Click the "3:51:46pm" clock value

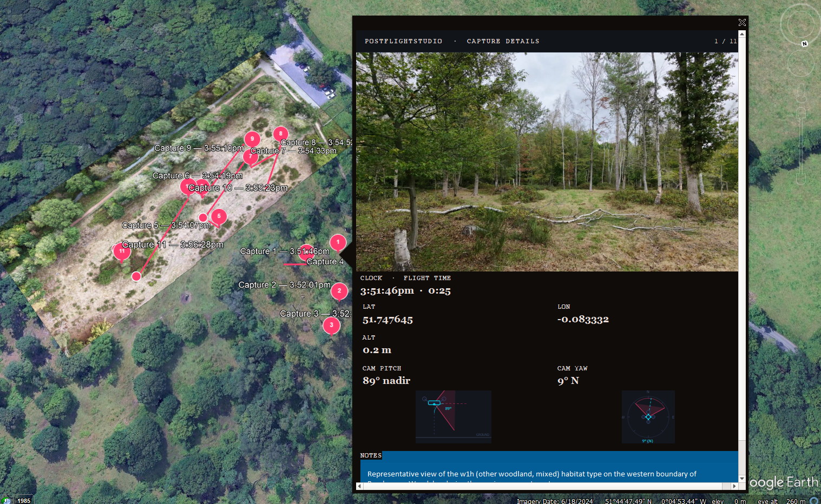pos(387,291)
